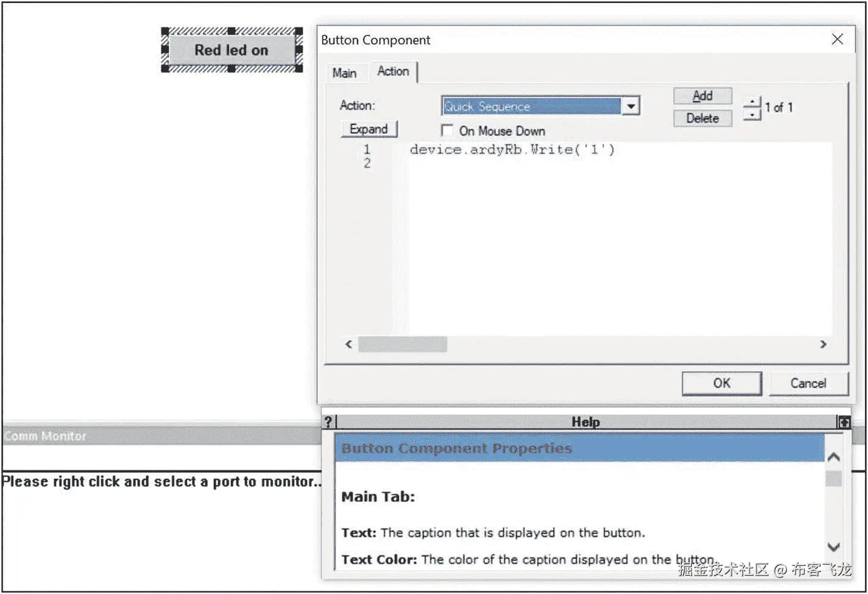Click the code editor scroll right arrow

pos(823,344)
